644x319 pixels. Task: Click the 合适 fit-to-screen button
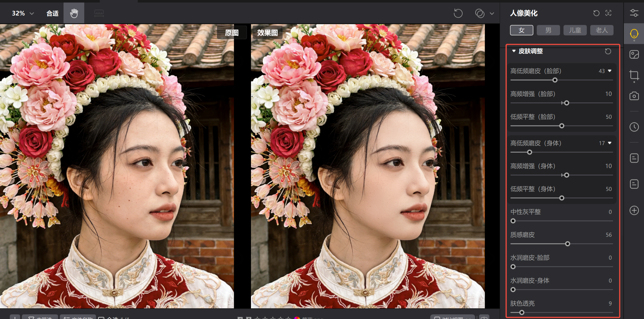[x=52, y=13]
